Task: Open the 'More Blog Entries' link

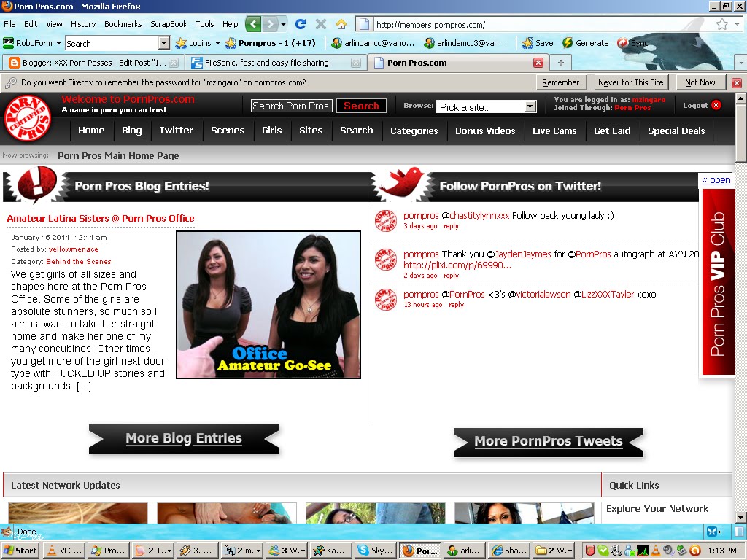Action: point(184,438)
